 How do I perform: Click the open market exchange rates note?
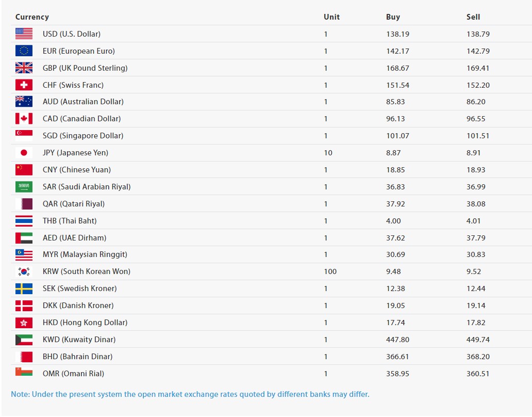click(x=190, y=394)
